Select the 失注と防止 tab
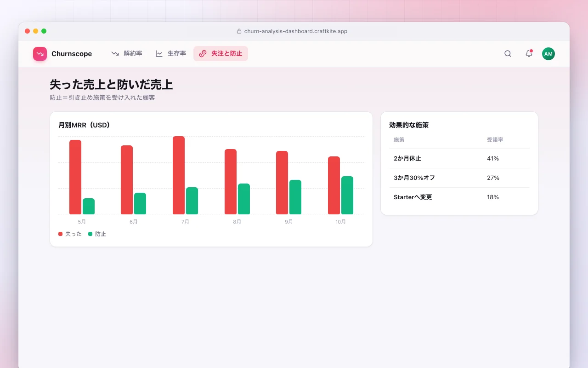The height and width of the screenshot is (368, 588). pos(220,54)
